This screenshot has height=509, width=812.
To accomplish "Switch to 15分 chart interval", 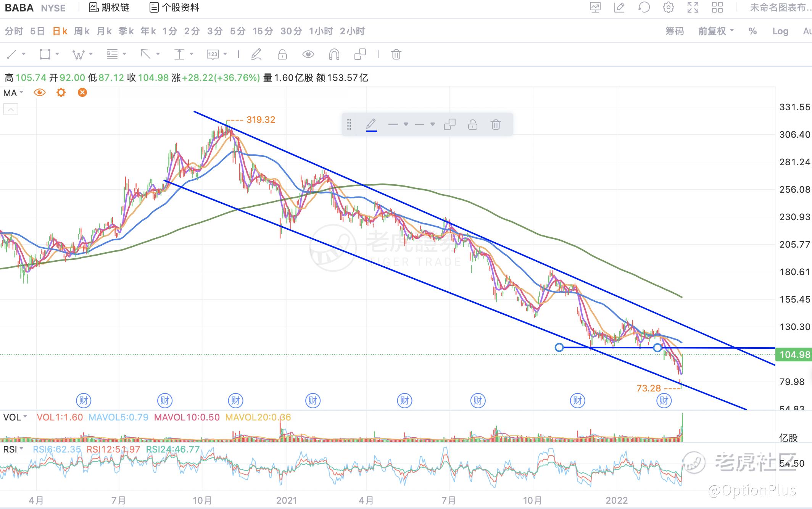I will coord(263,31).
